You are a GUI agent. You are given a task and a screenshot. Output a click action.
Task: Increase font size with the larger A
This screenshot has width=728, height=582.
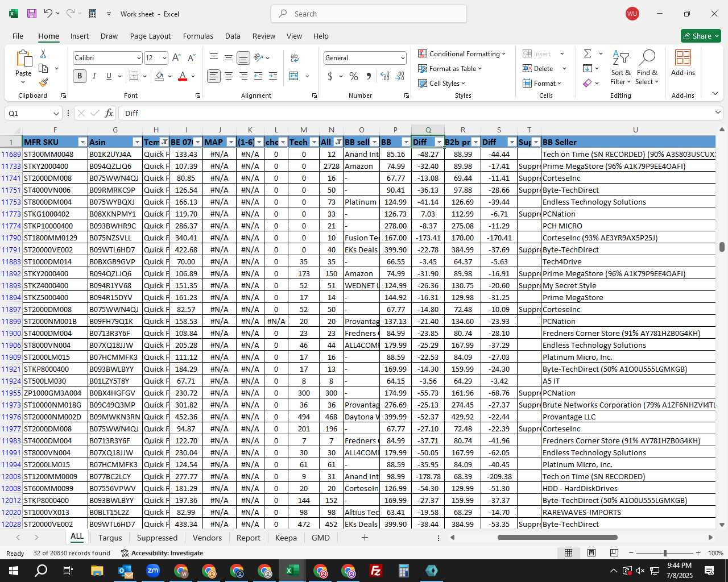[x=176, y=58]
